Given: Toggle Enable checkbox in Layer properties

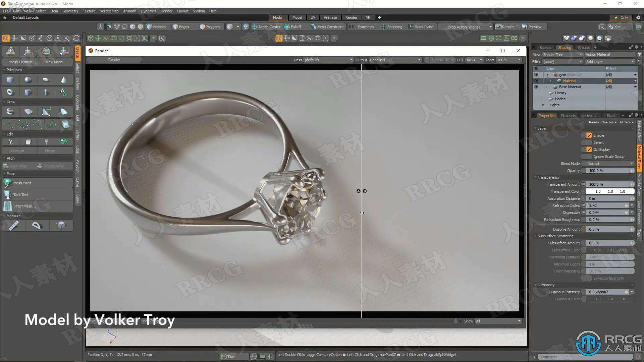Looking at the screenshot, I should pyautogui.click(x=589, y=135).
